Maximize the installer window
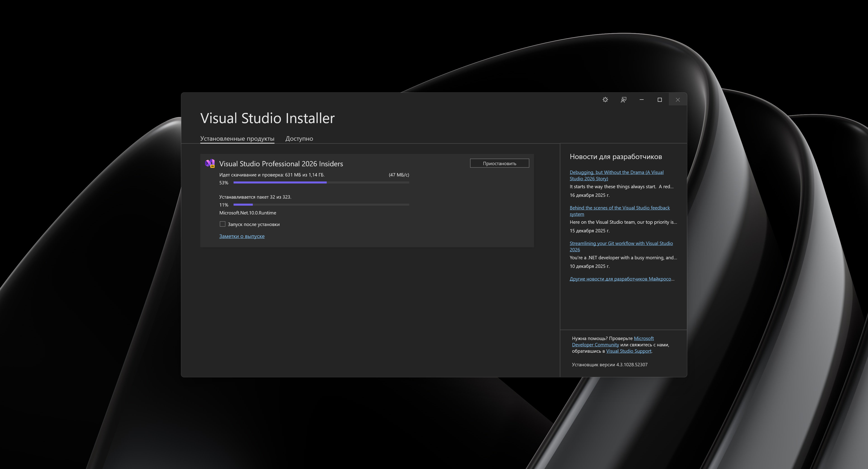 (x=660, y=100)
